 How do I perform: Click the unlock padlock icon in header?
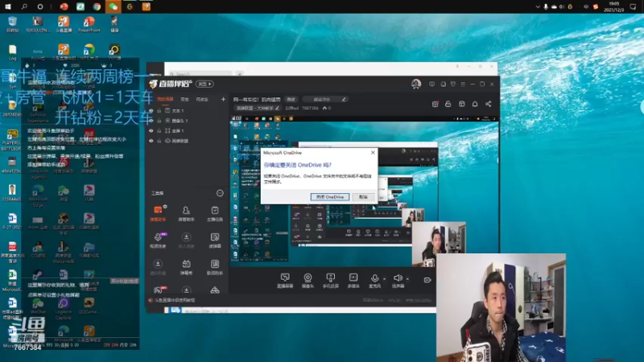(x=448, y=105)
